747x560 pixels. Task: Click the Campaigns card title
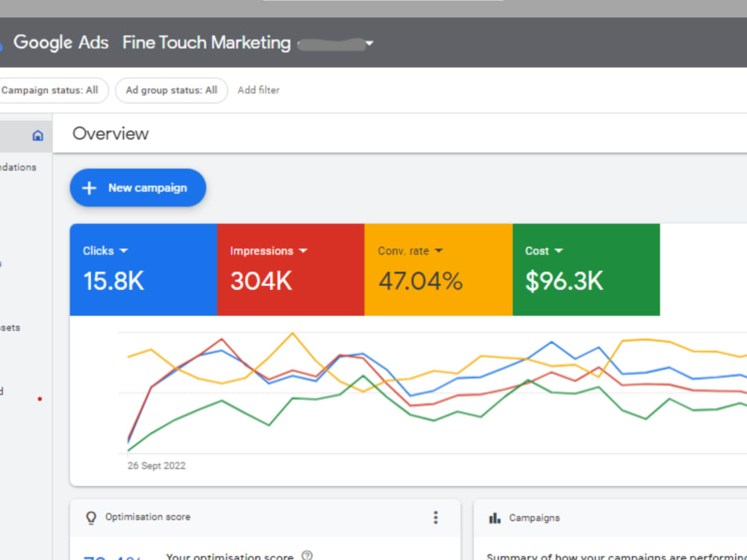point(535,518)
